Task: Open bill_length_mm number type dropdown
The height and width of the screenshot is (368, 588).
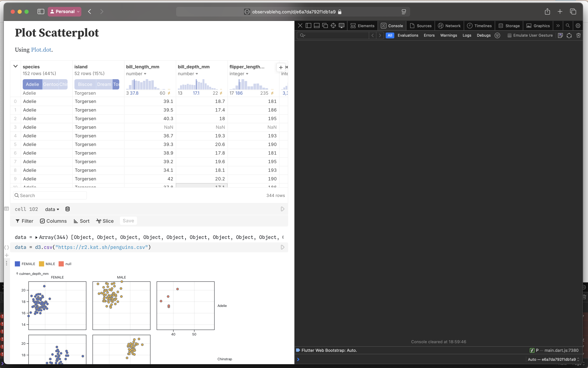Action: (x=136, y=74)
